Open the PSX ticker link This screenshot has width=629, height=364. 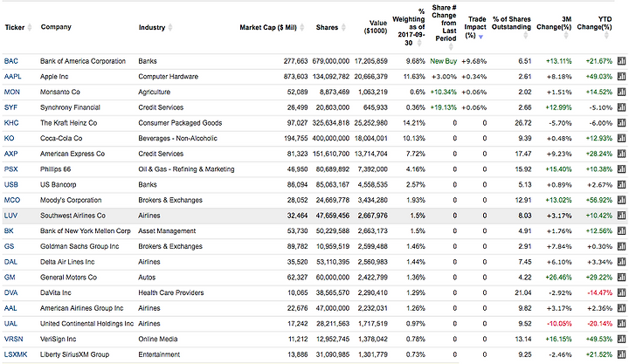pyautogui.click(x=10, y=168)
